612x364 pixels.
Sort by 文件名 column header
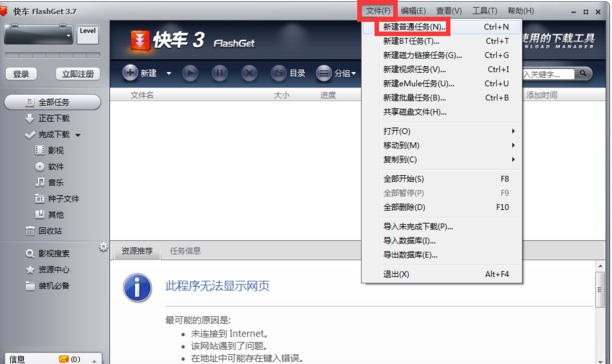tap(142, 95)
